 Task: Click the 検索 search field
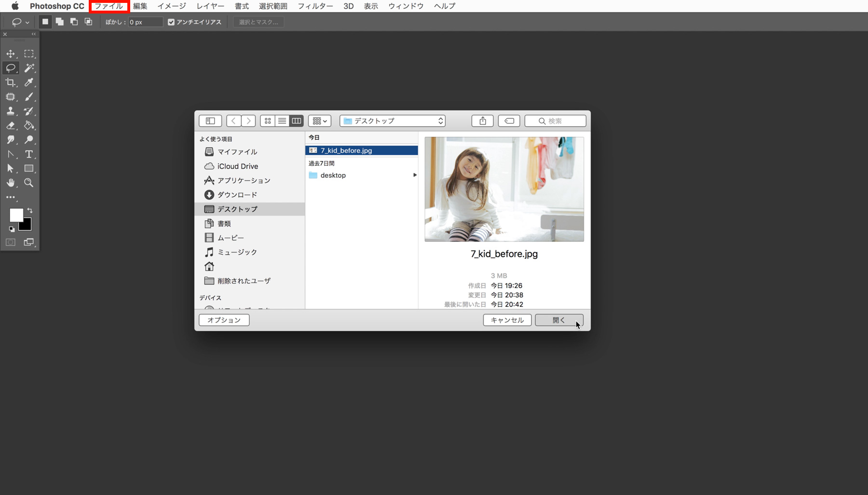coord(556,121)
